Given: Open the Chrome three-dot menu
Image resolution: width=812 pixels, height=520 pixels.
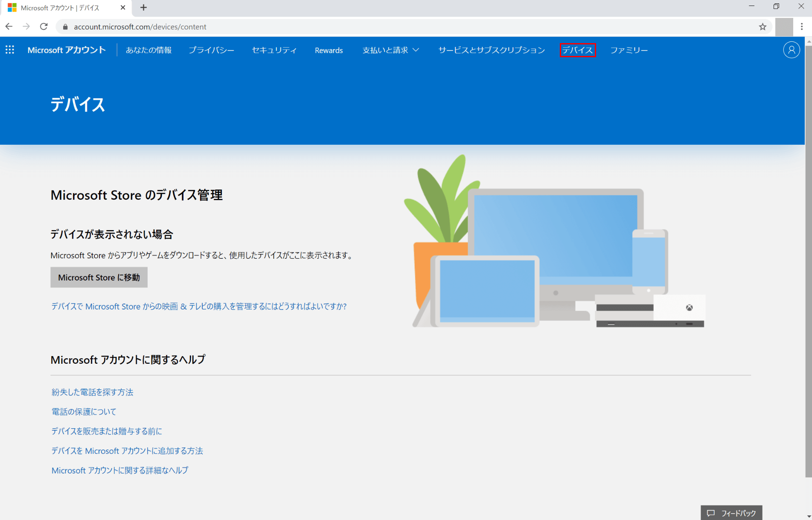Looking at the screenshot, I should 802,26.
